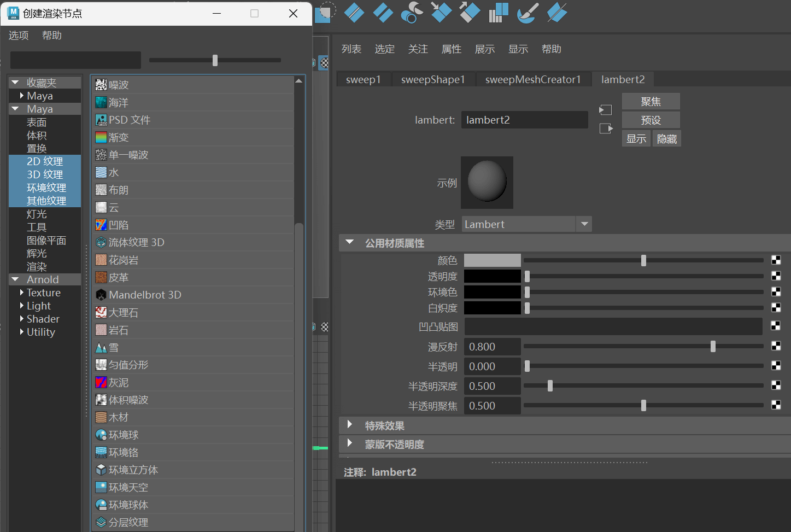Viewport: 791px width, 532px height.
Task: Open map button for 漫反射 attribute
Action: tap(776, 346)
